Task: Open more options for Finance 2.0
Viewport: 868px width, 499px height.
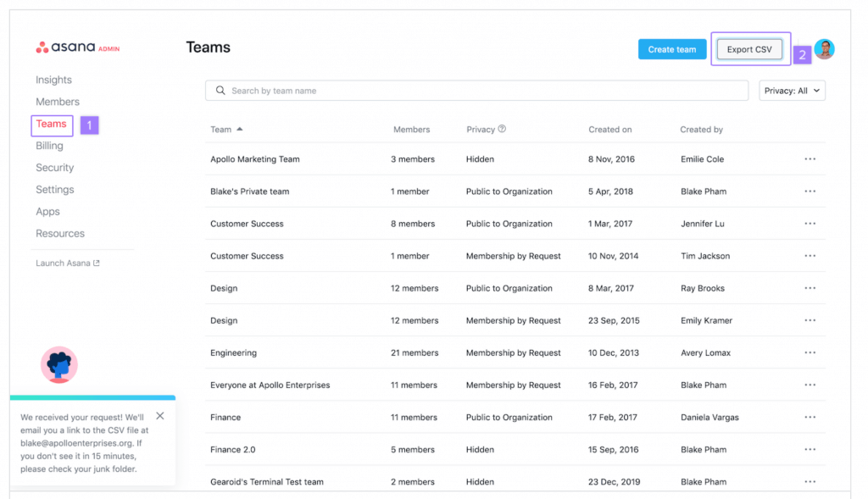Action: click(x=810, y=449)
